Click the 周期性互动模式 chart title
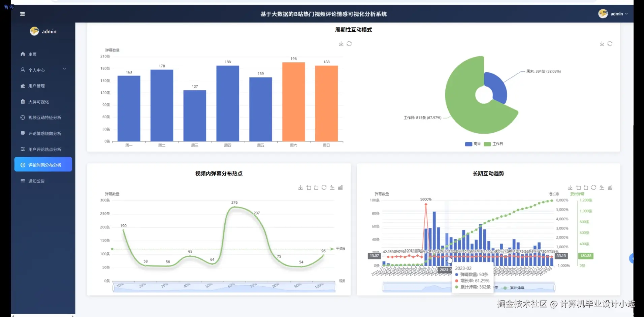The image size is (644, 317). coord(354,30)
